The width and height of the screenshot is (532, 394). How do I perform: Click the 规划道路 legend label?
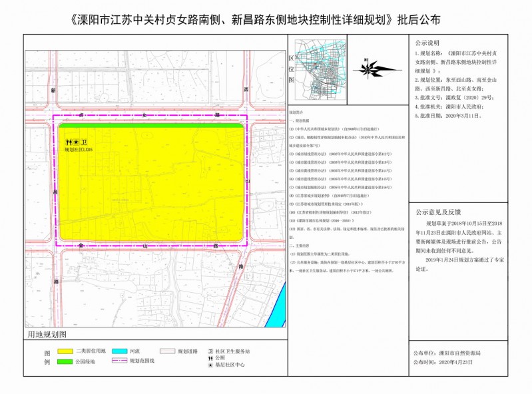tap(188, 351)
